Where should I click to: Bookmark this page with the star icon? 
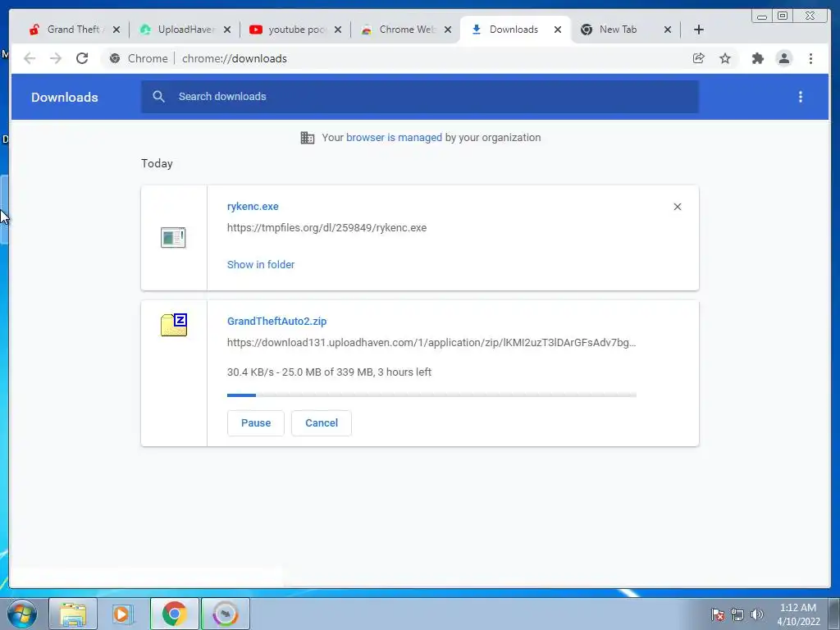[x=725, y=58]
